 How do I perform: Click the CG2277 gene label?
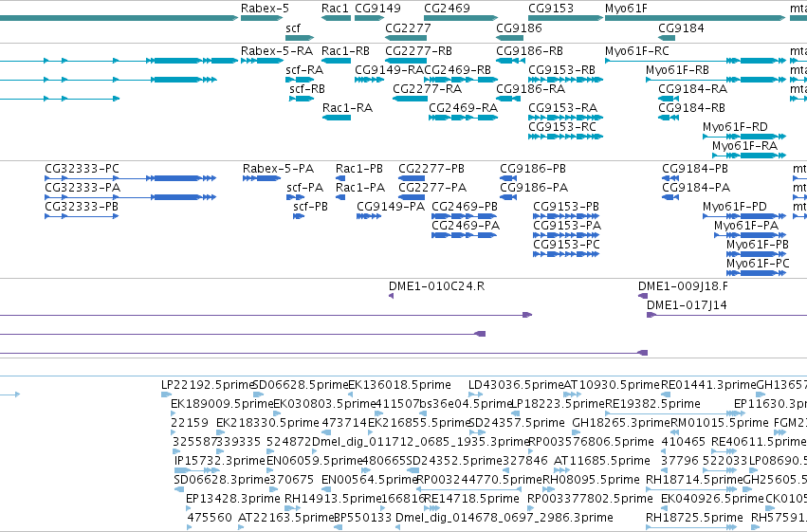tap(408, 28)
